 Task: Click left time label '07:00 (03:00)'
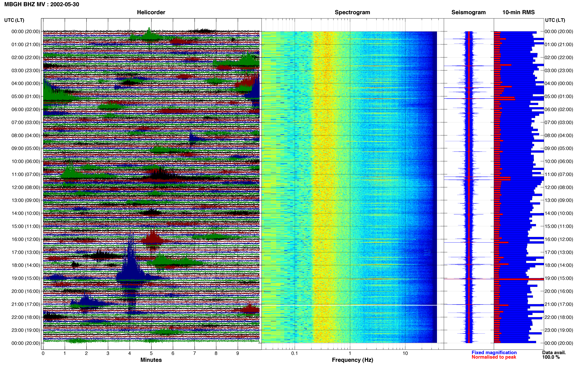pos(26,122)
